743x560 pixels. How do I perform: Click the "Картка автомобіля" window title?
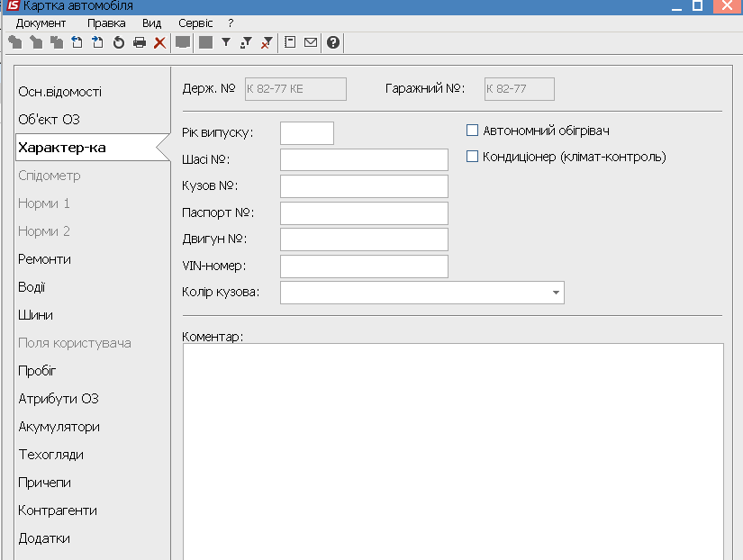coord(78,5)
